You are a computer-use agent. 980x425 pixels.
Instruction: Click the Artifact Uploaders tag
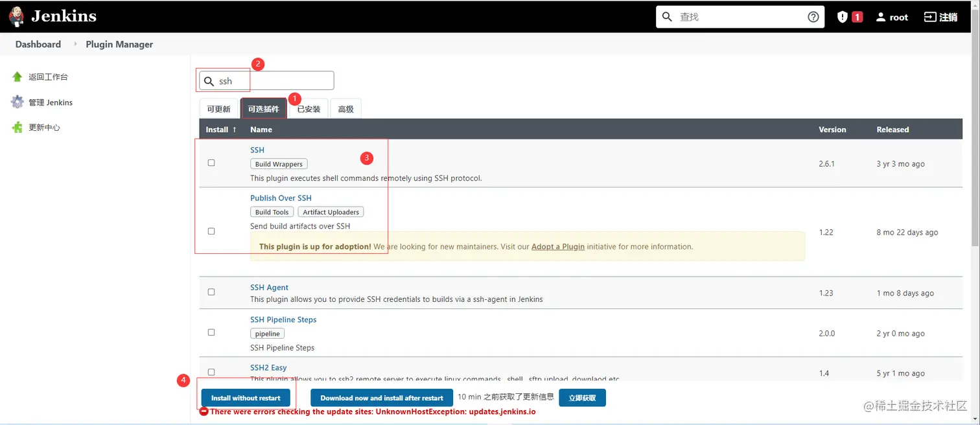331,212
